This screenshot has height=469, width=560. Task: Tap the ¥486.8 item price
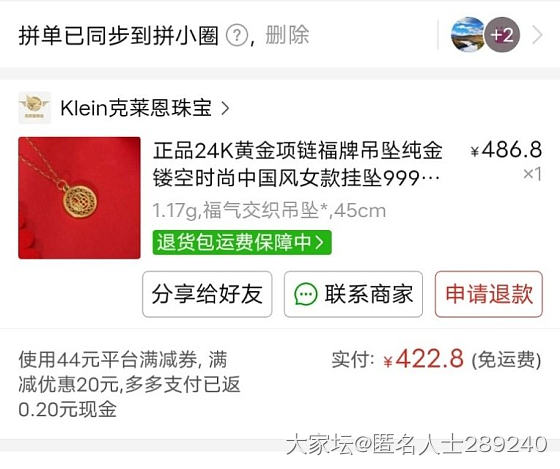coord(506,150)
